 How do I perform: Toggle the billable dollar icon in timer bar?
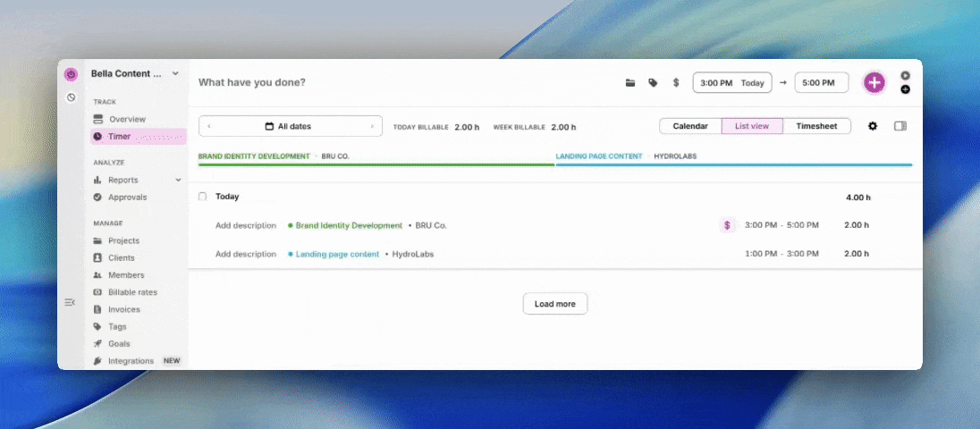[x=676, y=83]
